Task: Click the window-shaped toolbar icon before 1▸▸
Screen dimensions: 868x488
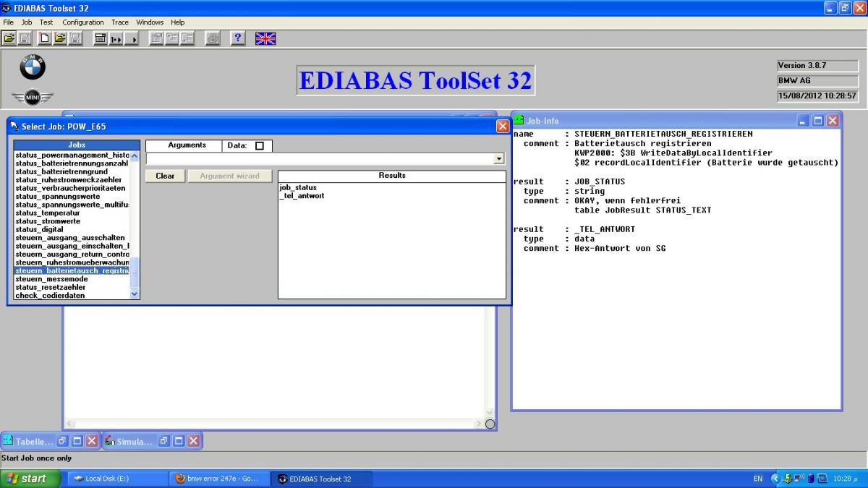Action: (x=100, y=38)
